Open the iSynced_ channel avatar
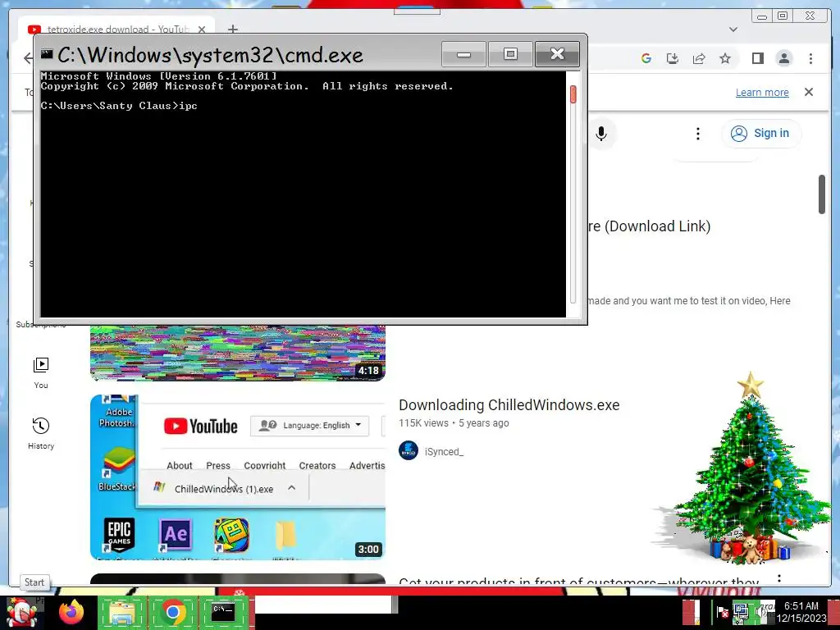The image size is (840, 630). (x=409, y=450)
